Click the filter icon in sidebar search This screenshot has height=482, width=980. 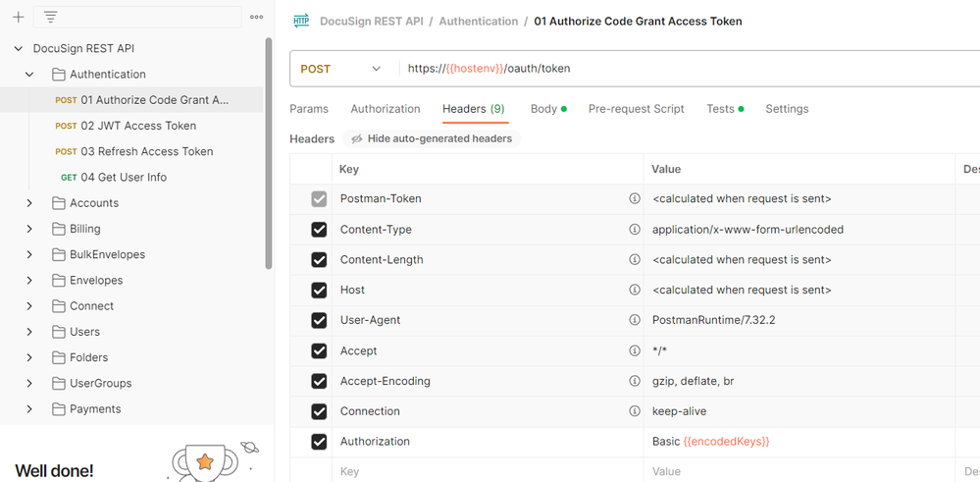[50, 17]
